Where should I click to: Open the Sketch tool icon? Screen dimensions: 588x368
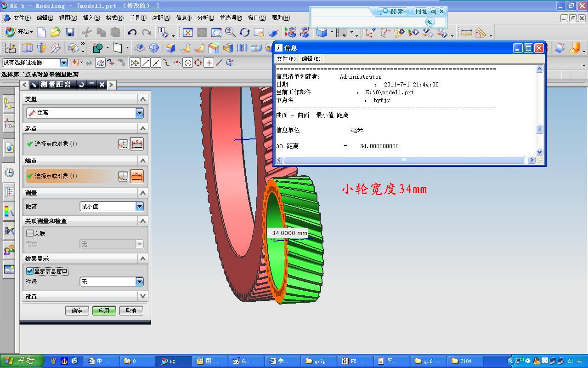pyautogui.click(x=10, y=48)
